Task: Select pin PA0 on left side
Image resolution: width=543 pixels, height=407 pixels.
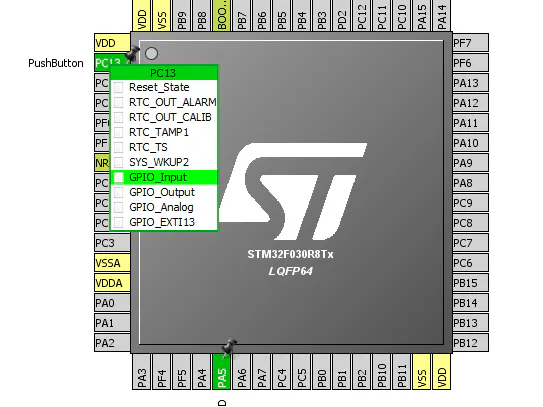Action: 112,303
